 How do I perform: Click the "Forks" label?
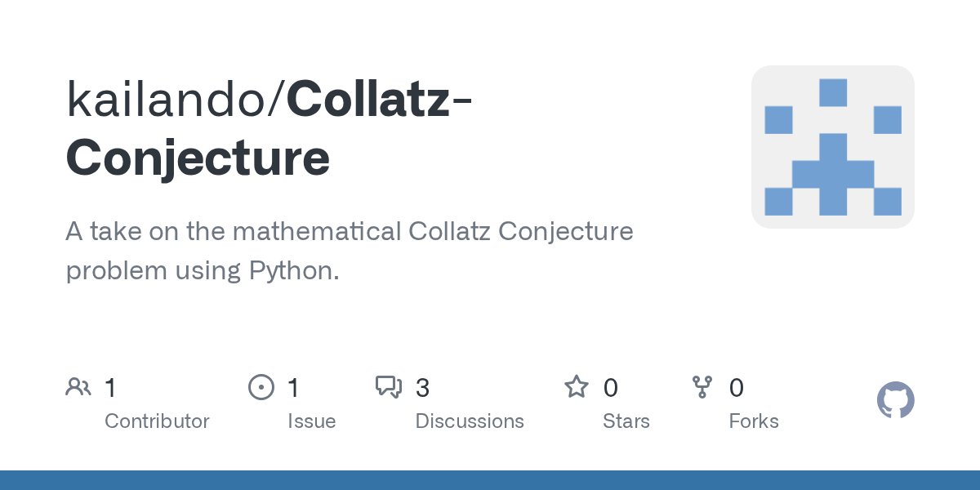pos(754,421)
